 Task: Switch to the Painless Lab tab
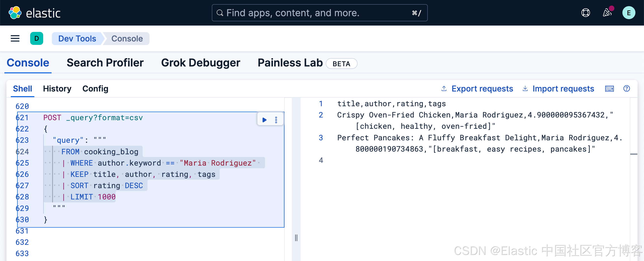[290, 63]
